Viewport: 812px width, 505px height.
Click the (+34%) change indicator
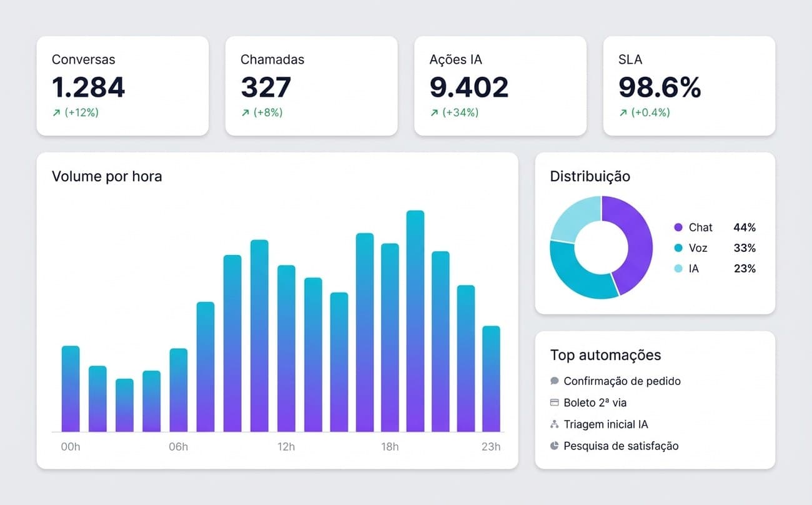click(x=460, y=112)
